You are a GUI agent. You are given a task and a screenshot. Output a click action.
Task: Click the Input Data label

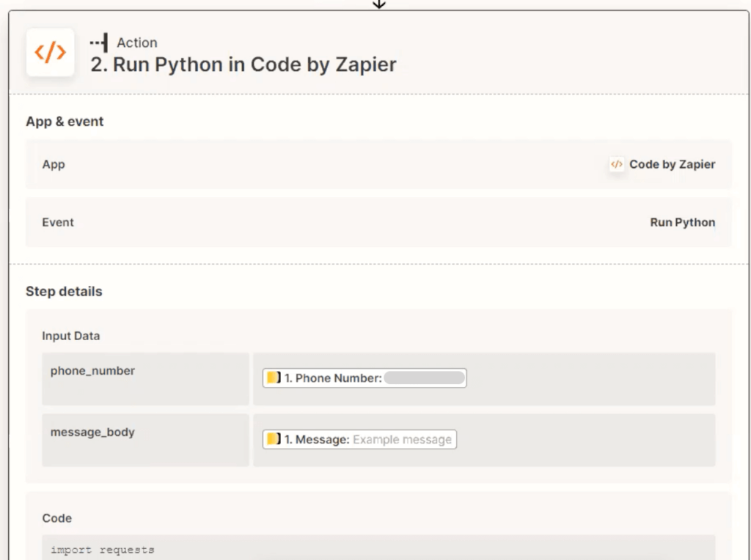[x=70, y=336]
